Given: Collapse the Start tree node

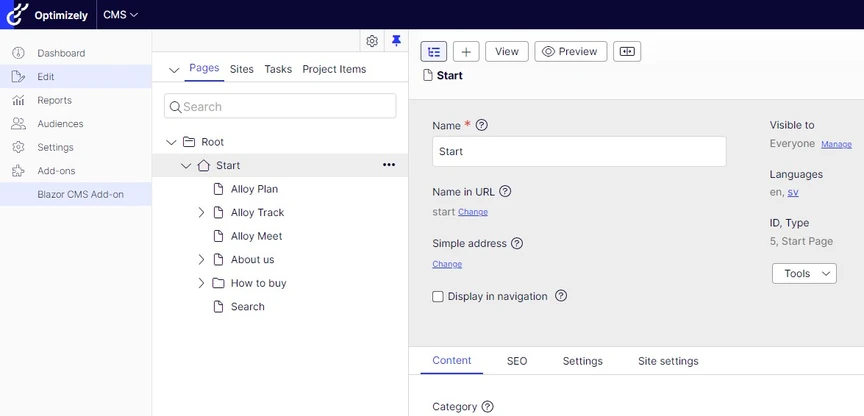Looking at the screenshot, I should coord(186,166).
